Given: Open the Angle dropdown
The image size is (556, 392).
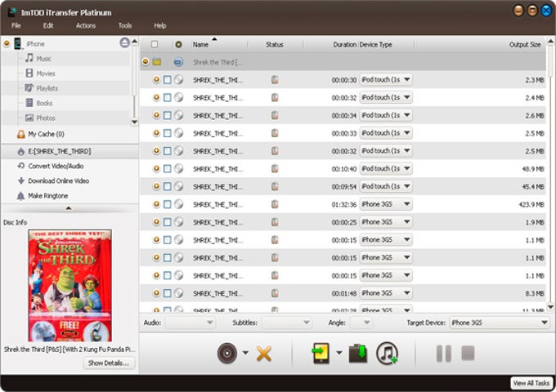Looking at the screenshot, I should click(x=361, y=323).
